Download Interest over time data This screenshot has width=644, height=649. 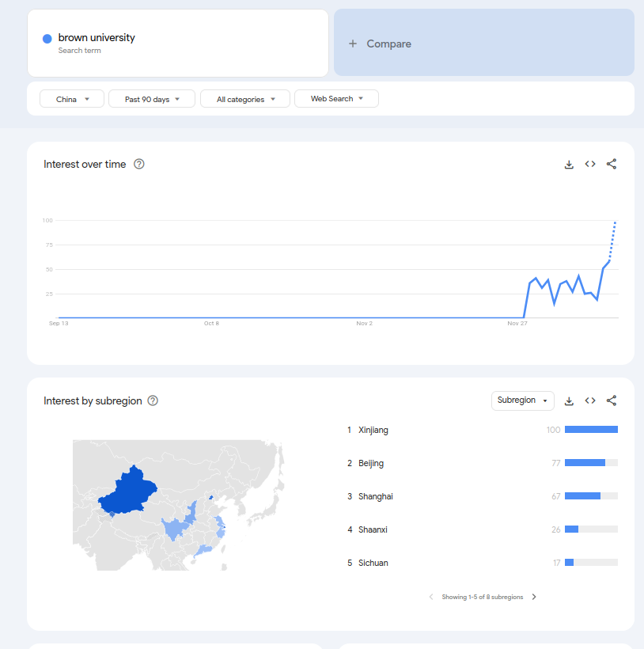point(569,165)
